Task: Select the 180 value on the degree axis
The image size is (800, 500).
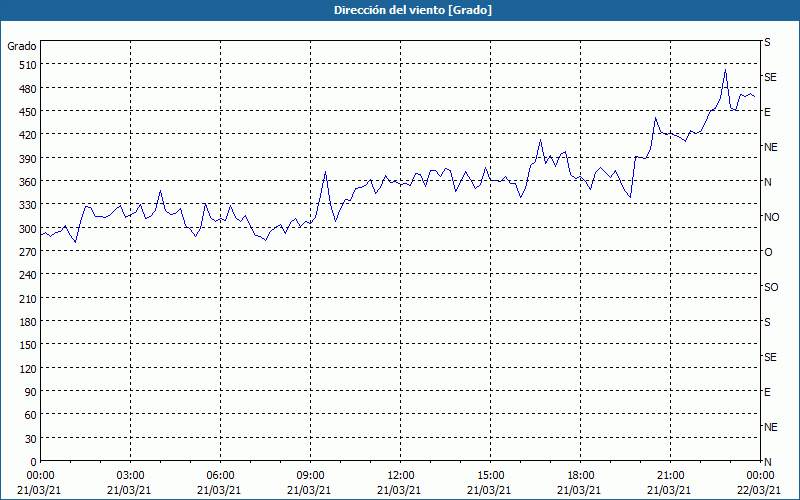Action: click(x=28, y=322)
